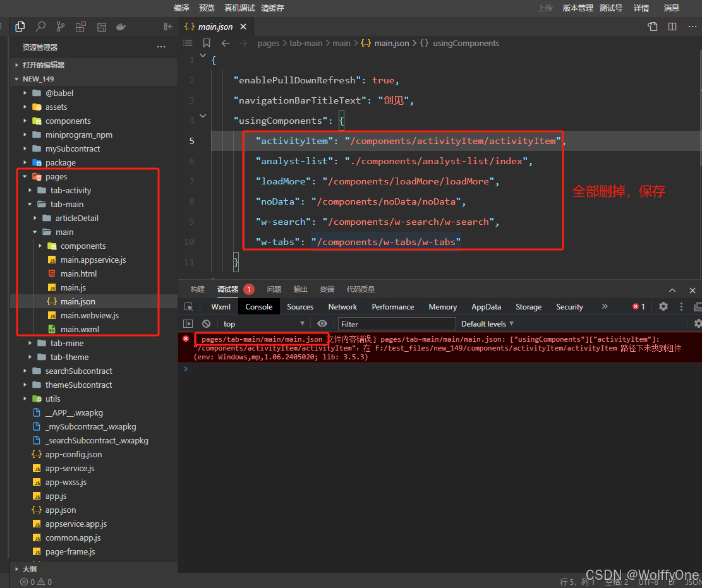Switch to the Sources tab

(300, 306)
